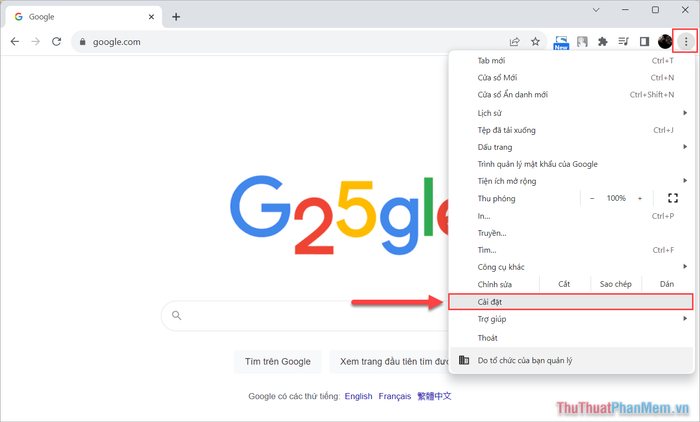Click Xem trang đầu tiên tìm được button

point(389,361)
